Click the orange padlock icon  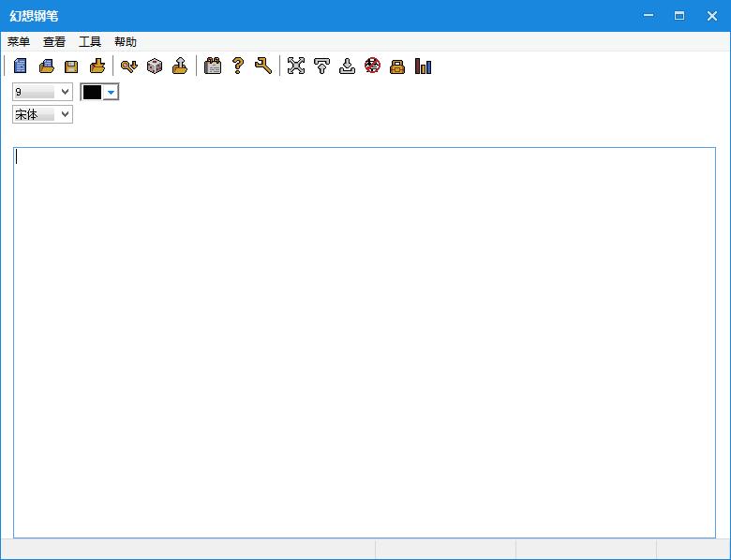tap(397, 66)
